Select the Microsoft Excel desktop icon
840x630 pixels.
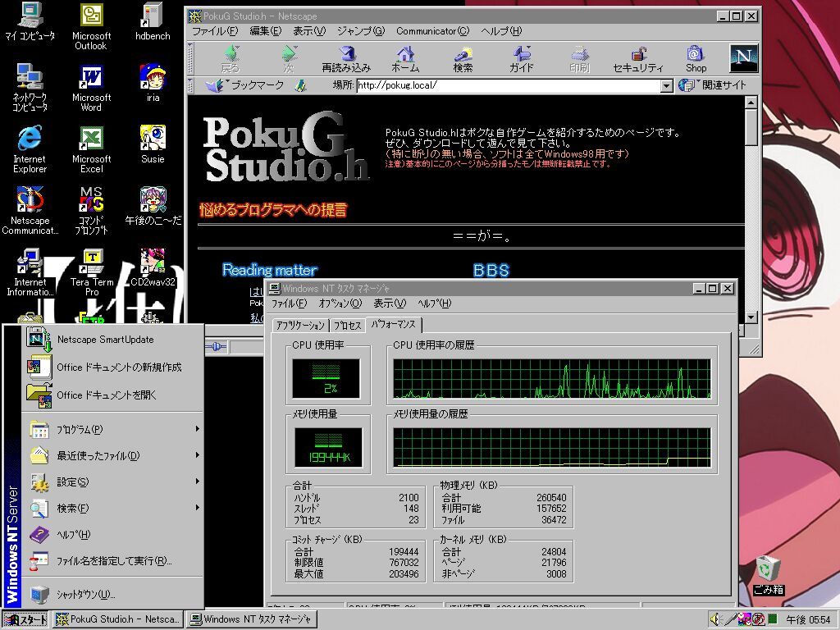tap(91, 149)
